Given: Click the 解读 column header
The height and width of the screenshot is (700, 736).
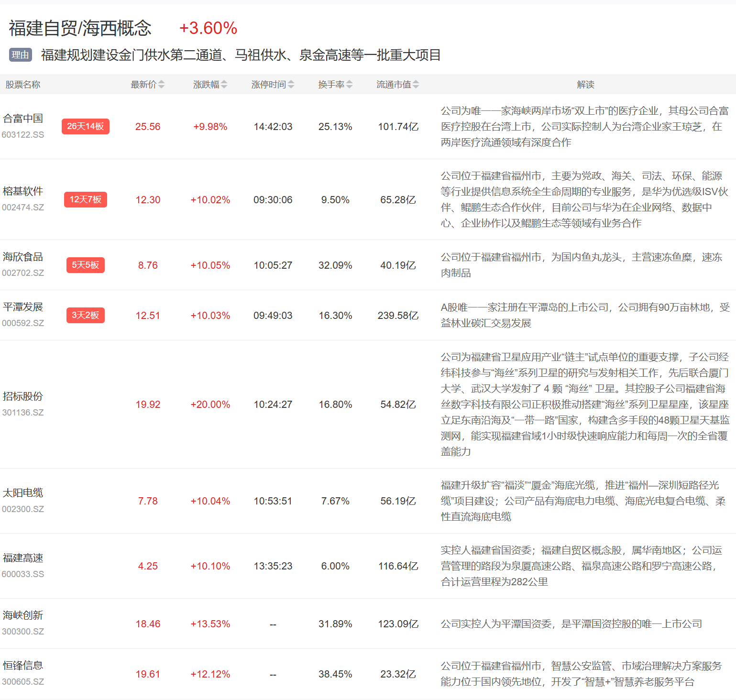Looking at the screenshot, I should tap(585, 85).
